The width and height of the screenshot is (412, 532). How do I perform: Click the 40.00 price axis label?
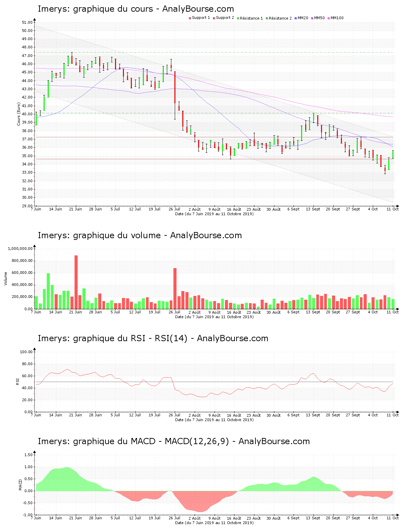tap(27, 114)
